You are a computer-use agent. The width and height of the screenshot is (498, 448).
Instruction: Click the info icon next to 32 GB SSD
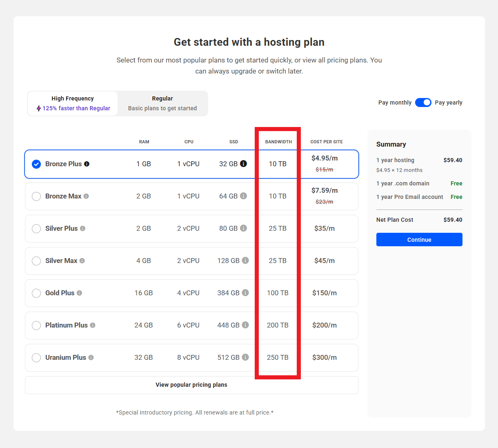[244, 164]
